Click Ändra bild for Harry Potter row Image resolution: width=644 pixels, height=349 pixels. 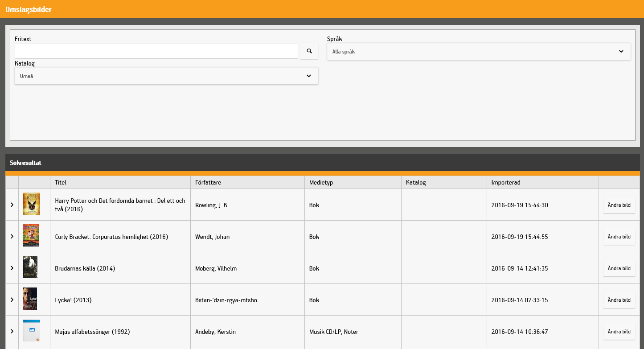pos(619,205)
